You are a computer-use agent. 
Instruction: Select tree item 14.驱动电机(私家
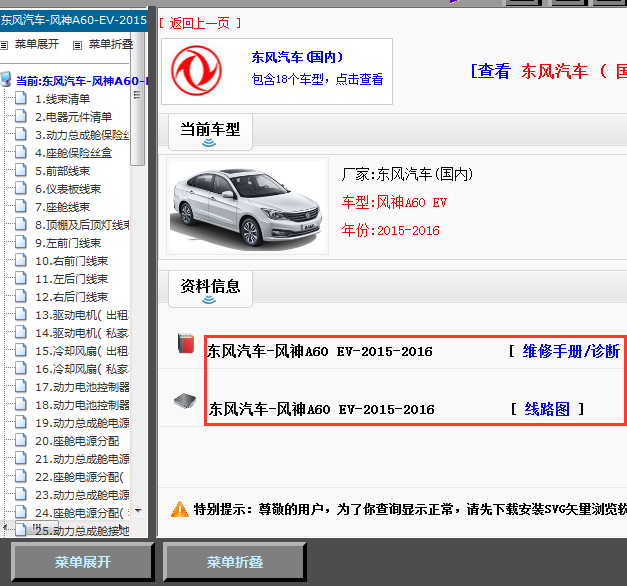[82, 333]
